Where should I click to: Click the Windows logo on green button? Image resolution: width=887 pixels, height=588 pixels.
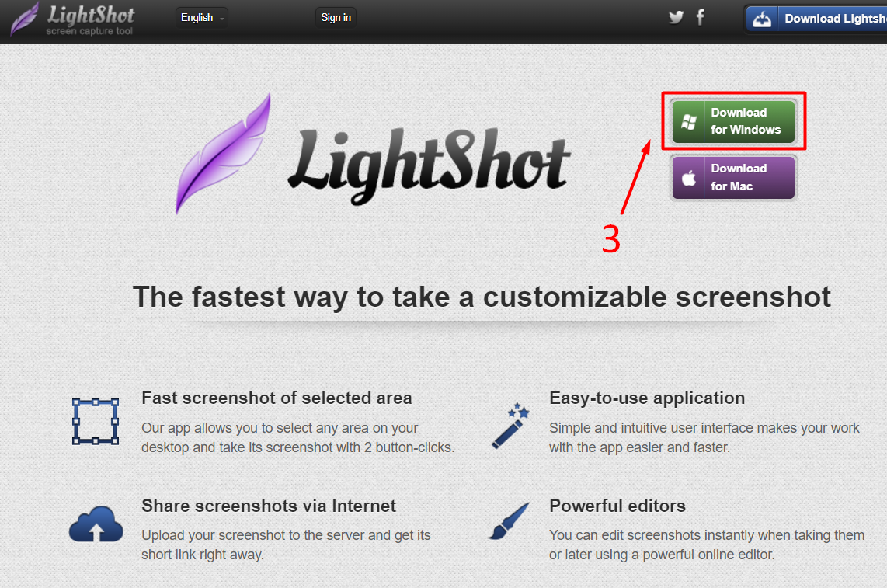tap(688, 122)
